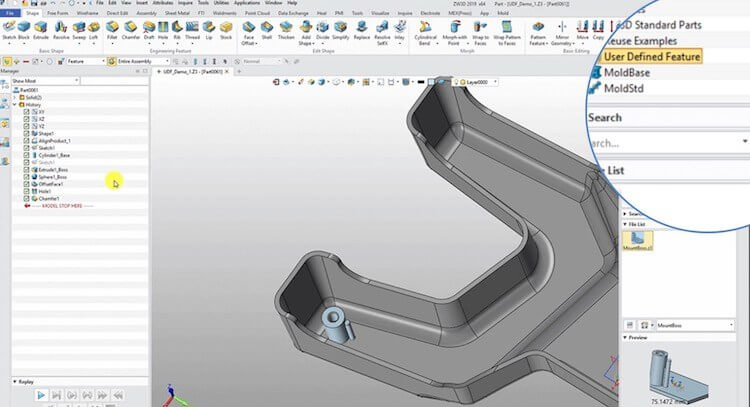The width and height of the screenshot is (750, 407).
Task: Click the Cylindrical Bend tool
Action: pos(425,33)
